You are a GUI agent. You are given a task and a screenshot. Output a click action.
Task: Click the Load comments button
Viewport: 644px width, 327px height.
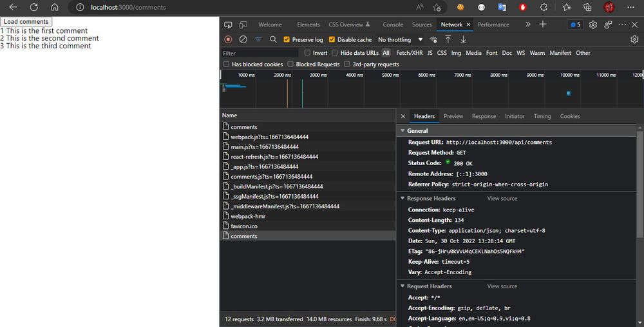tap(26, 21)
